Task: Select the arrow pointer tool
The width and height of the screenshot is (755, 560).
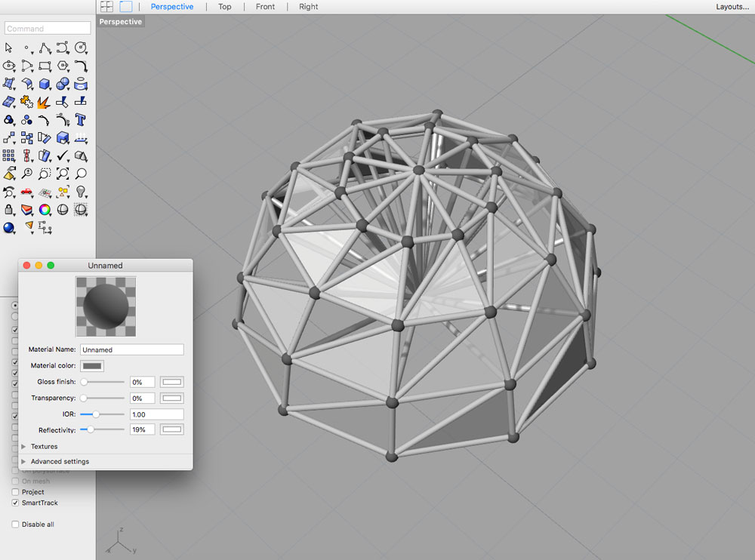Action: click(8, 48)
